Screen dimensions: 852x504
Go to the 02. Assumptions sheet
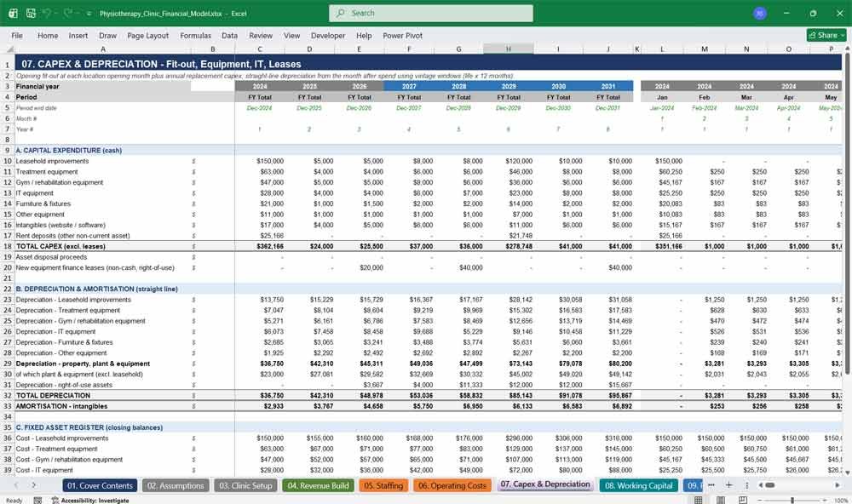pyautogui.click(x=176, y=485)
